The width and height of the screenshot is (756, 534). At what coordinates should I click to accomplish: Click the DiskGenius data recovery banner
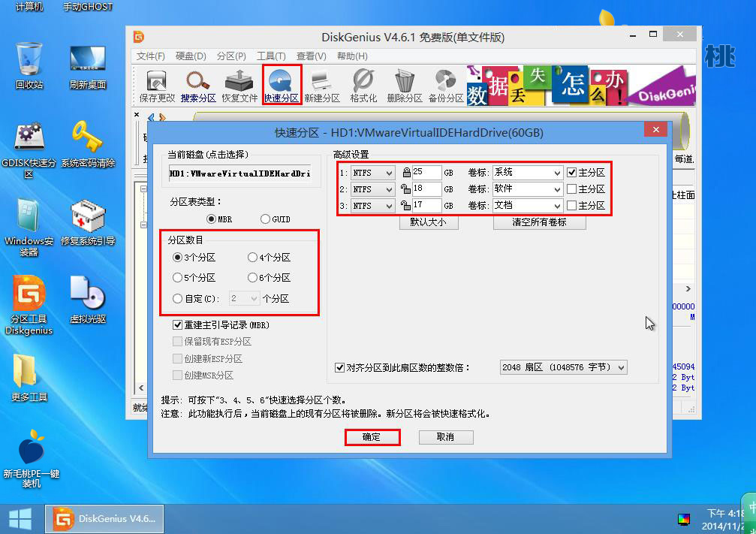[582, 86]
